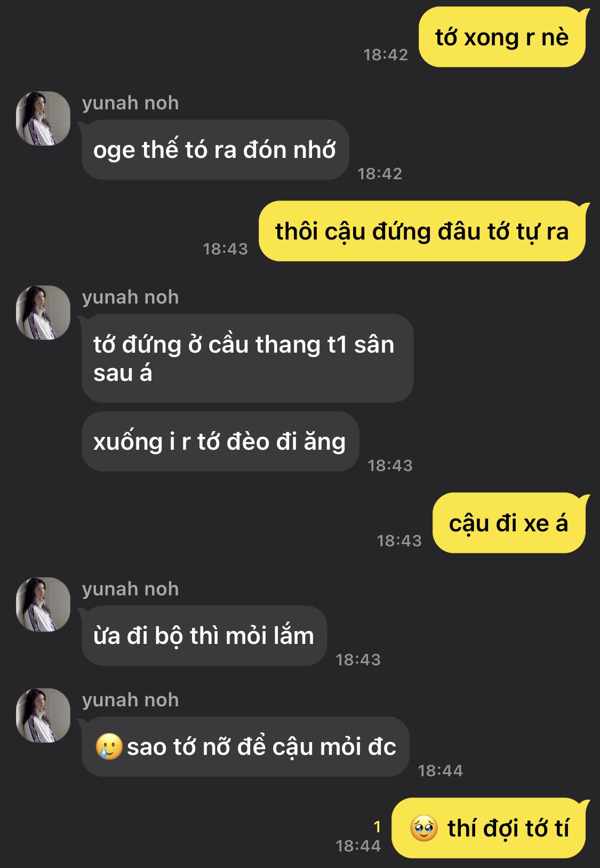
Task: Select the "tớ đứng ở cầu thang t1" bubble
Action: [x=247, y=358]
